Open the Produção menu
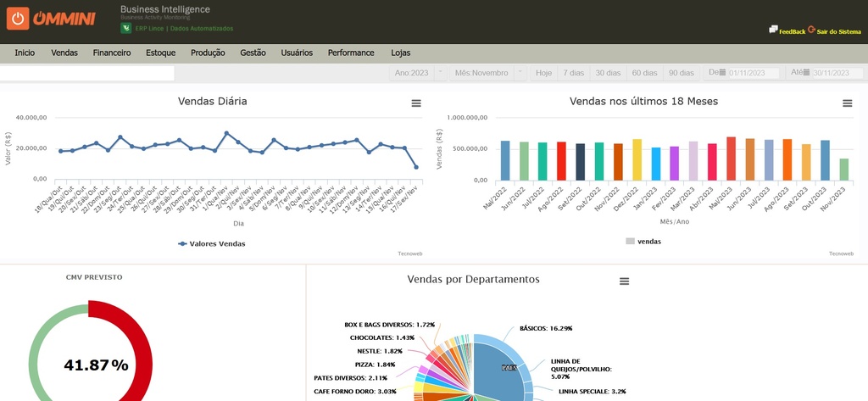Image resolution: width=868 pixels, height=401 pixels. pyautogui.click(x=208, y=53)
